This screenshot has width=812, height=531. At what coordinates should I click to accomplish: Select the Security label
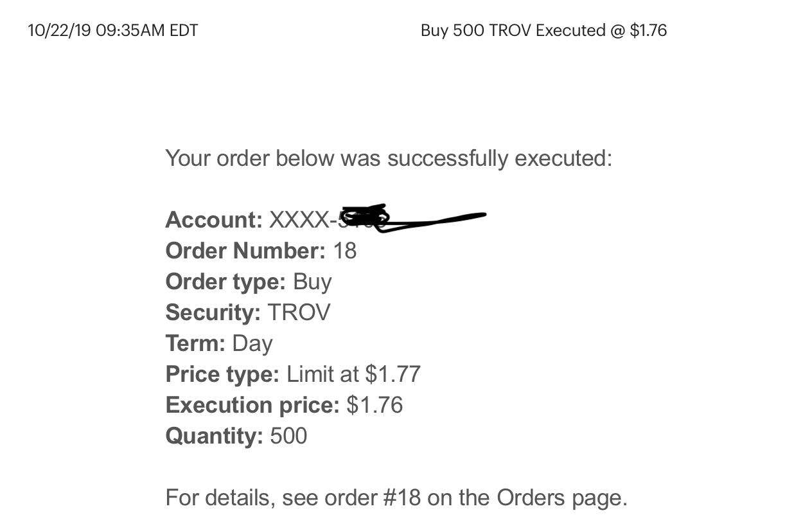(x=213, y=312)
